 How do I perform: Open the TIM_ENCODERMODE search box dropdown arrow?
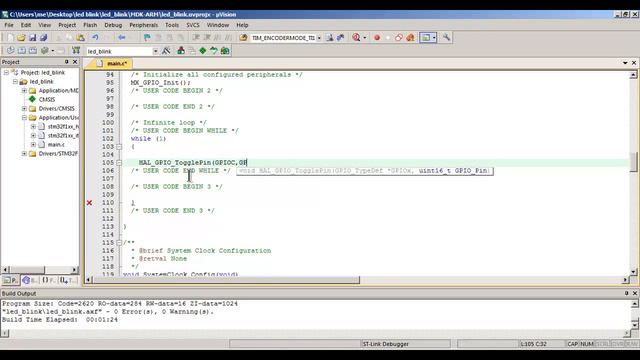coord(319,38)
